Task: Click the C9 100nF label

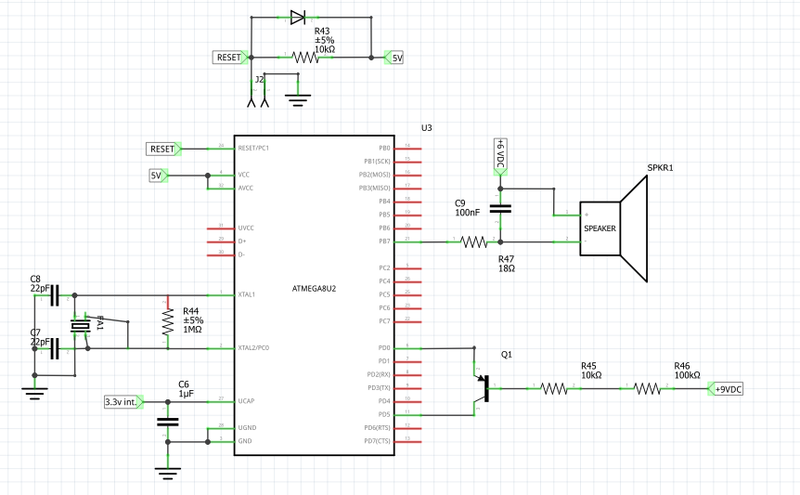Action: coord(467,208)
